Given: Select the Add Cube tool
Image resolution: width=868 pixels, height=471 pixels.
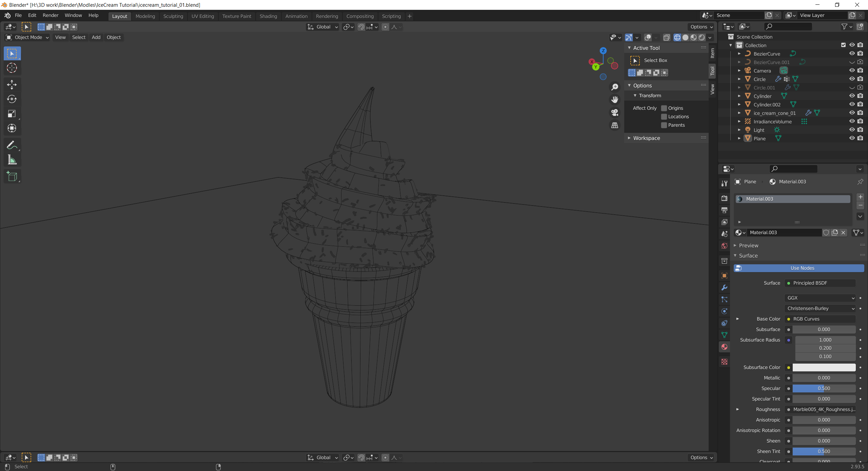Looking at the screenshot, I should point(12,176).
